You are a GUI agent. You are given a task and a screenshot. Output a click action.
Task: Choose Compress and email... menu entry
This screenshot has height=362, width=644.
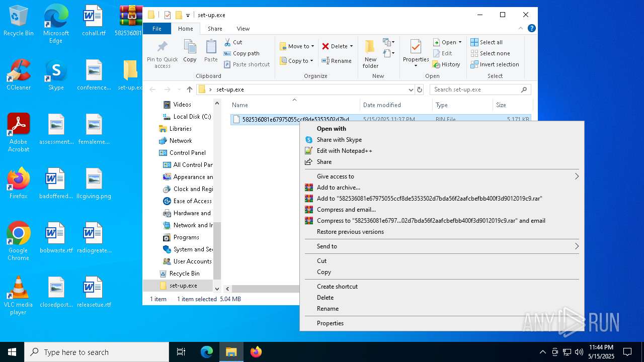[442, 210]
